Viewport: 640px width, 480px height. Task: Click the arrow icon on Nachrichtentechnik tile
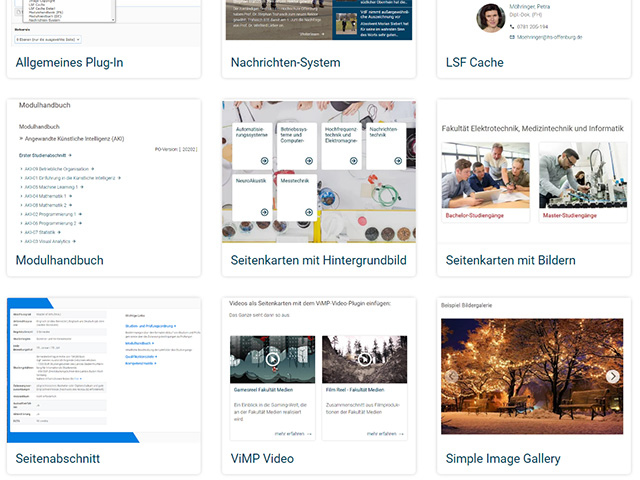coord(398,161)
